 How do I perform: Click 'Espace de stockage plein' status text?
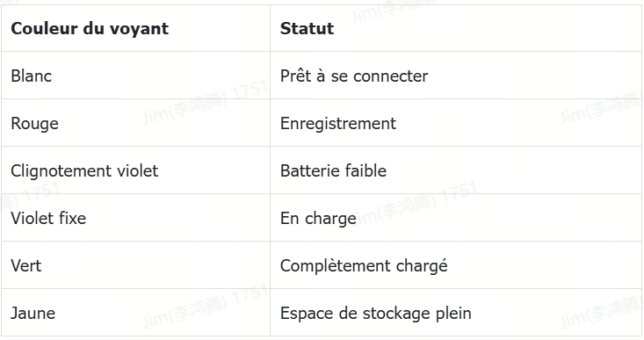tap(376, 314)
